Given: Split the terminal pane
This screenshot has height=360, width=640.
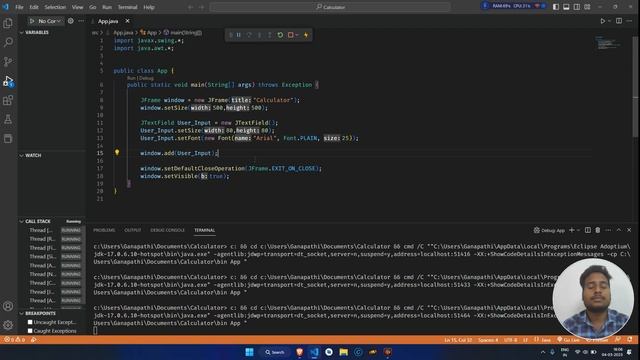Looking at the screenshot, I should 588,230.
